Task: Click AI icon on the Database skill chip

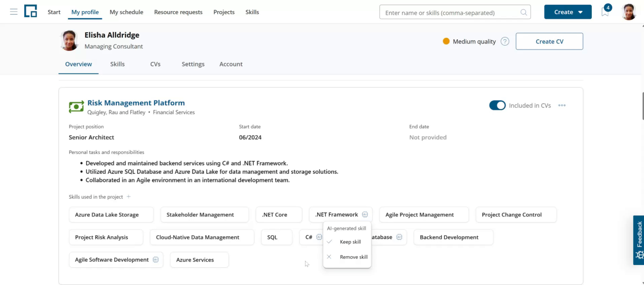Action: click(x=399, y=237)
